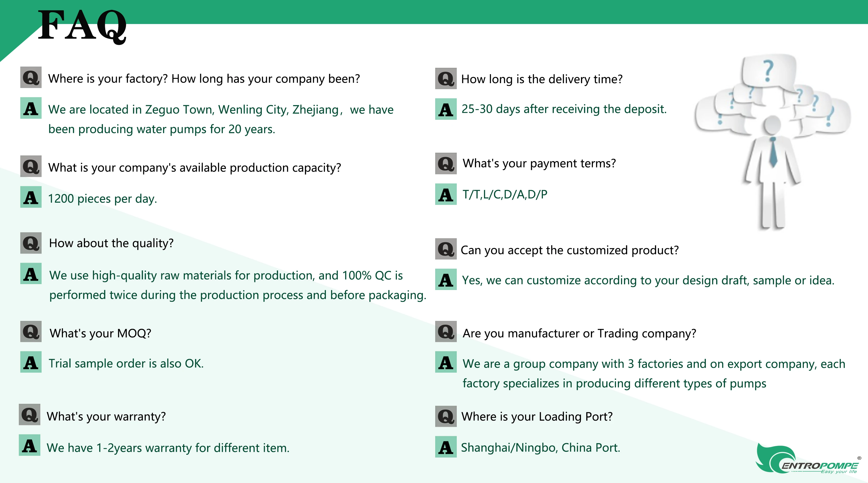Image resolution: width=868 pixels, height=483 pixels.
Task: Click the Q icon next to delivery time question
Action: click(446, 78)
